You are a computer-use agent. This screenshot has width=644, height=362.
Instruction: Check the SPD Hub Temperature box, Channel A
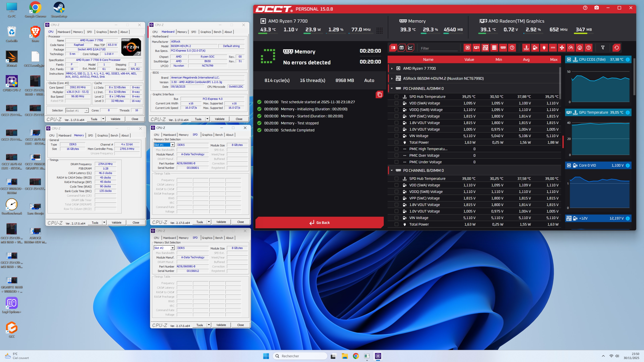point(396,97)
